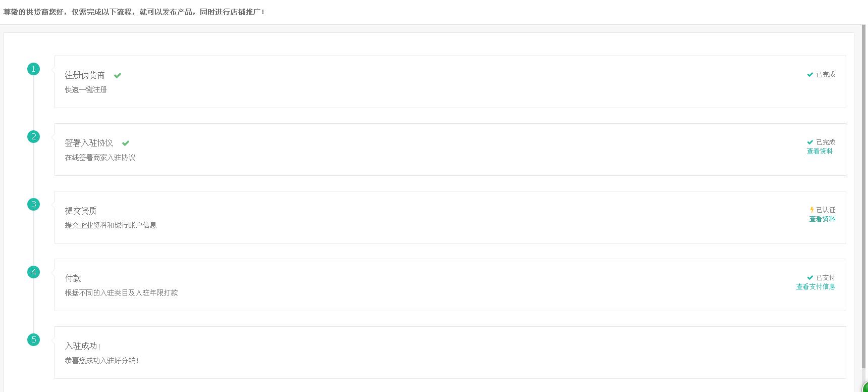Click the 付款 step title
Viewport: 868px width, 392px height.
click(73, 278)
